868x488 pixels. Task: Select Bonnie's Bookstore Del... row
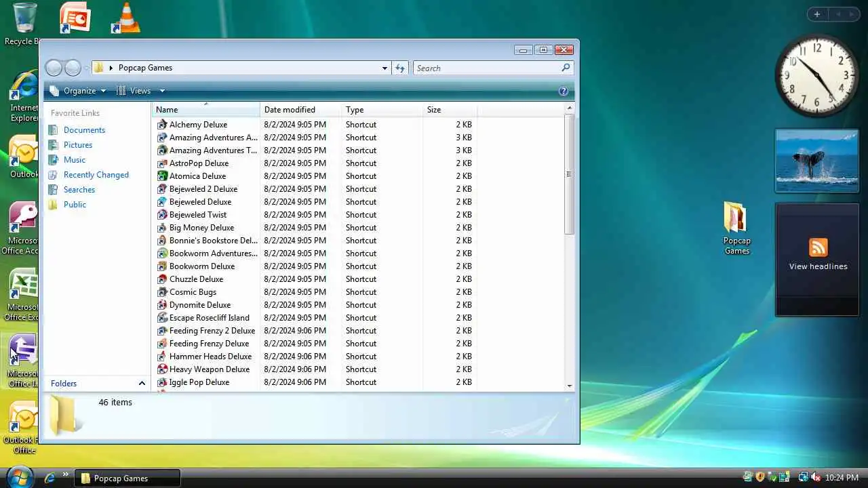point(315,241)
